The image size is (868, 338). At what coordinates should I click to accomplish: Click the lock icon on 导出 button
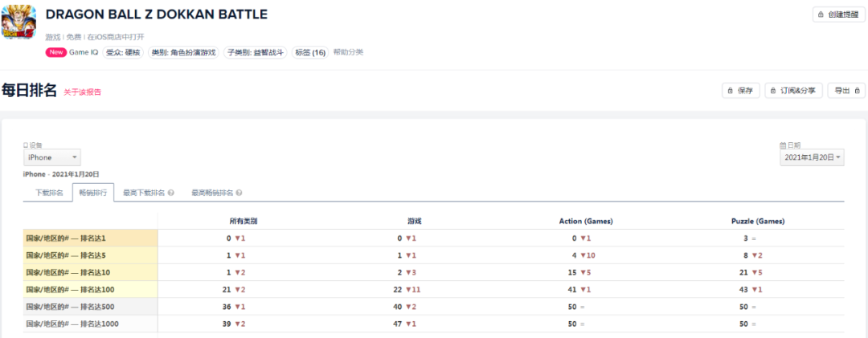857,91
